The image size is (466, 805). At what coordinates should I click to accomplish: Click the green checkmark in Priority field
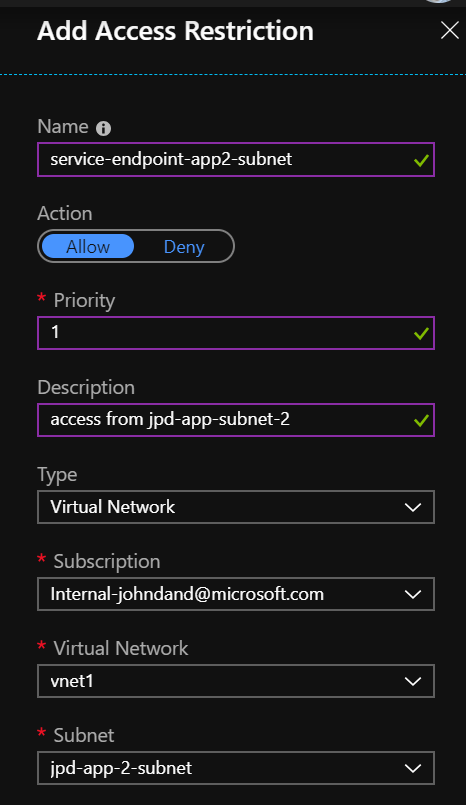click(x=421, y=334)
